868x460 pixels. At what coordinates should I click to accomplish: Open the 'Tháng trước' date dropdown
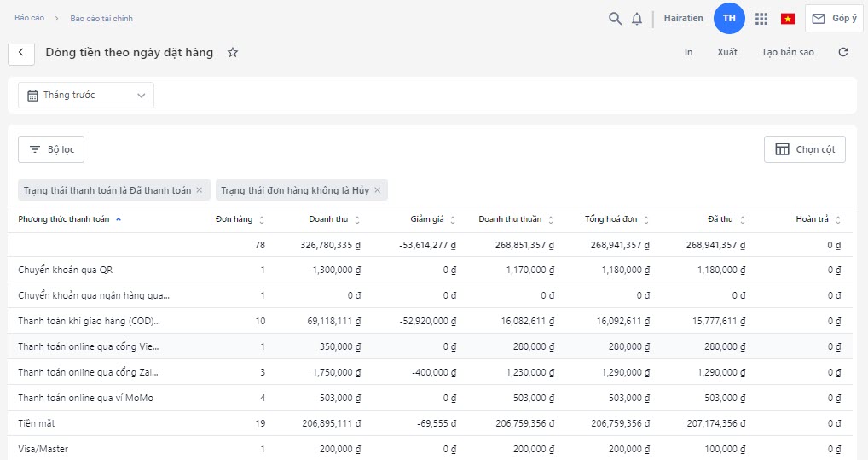[x=86, y=96]
